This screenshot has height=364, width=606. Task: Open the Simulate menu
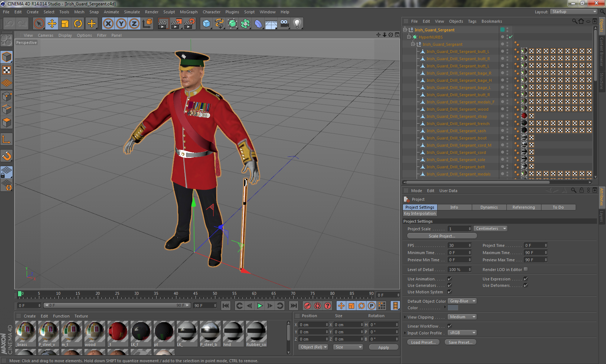click(132, 12)
